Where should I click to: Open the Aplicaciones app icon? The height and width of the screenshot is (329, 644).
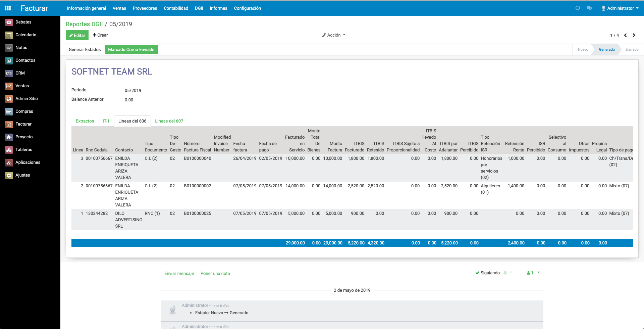(9, 162)
